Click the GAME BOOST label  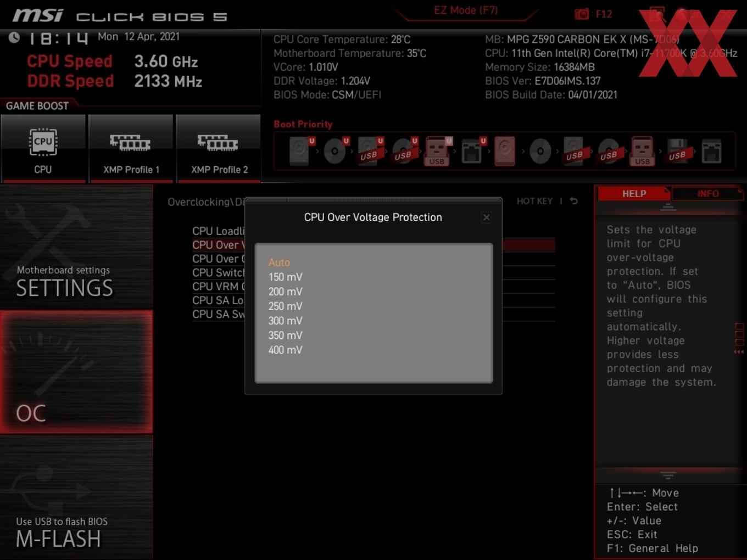point(37,105)
